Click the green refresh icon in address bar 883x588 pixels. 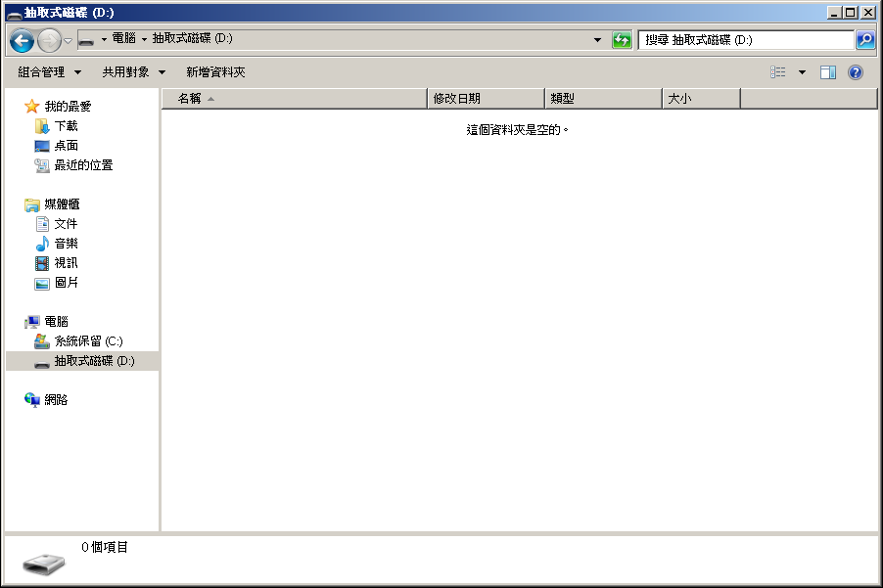622,40
